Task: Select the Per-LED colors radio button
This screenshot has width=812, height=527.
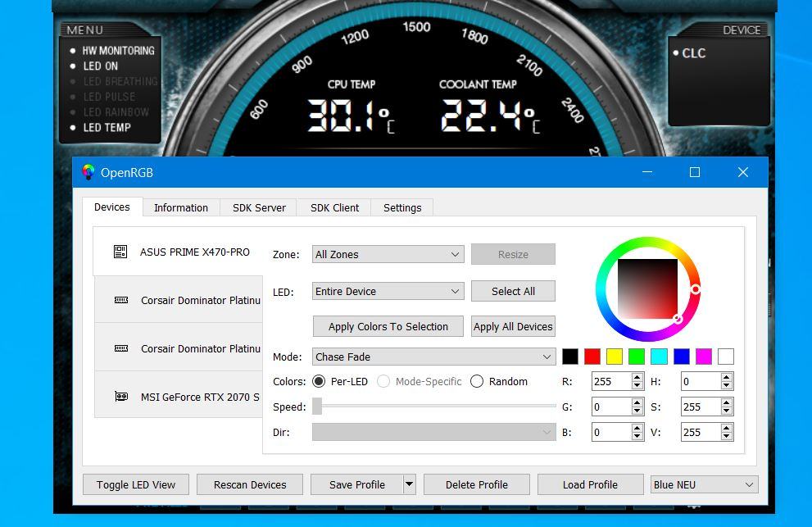Action: 319,381
